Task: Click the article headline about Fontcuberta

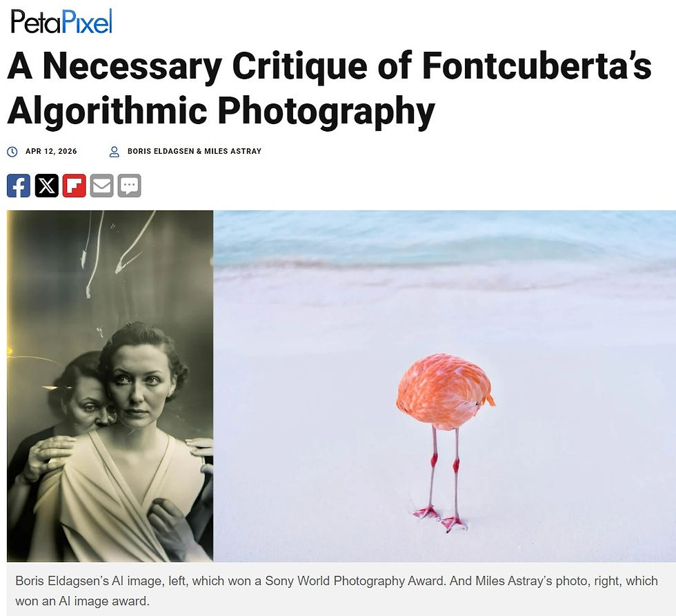Action: [x=330, y=89]
